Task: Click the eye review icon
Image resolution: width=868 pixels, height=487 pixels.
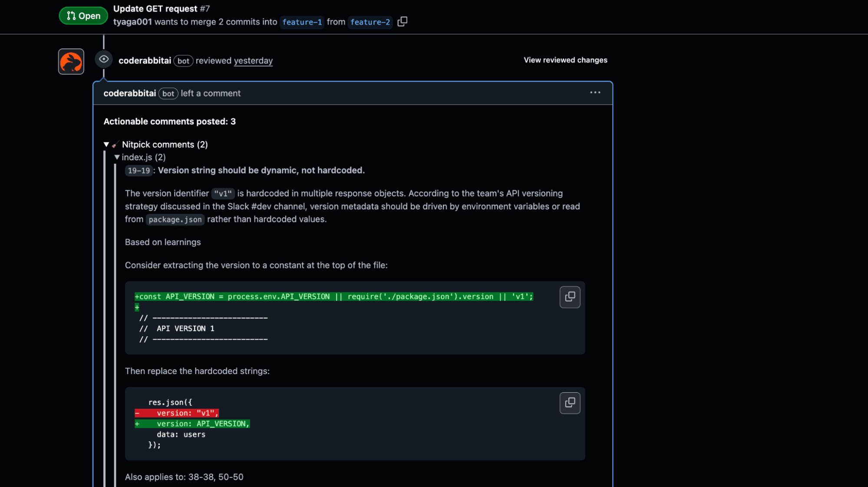Action: [x=104, y=59]
